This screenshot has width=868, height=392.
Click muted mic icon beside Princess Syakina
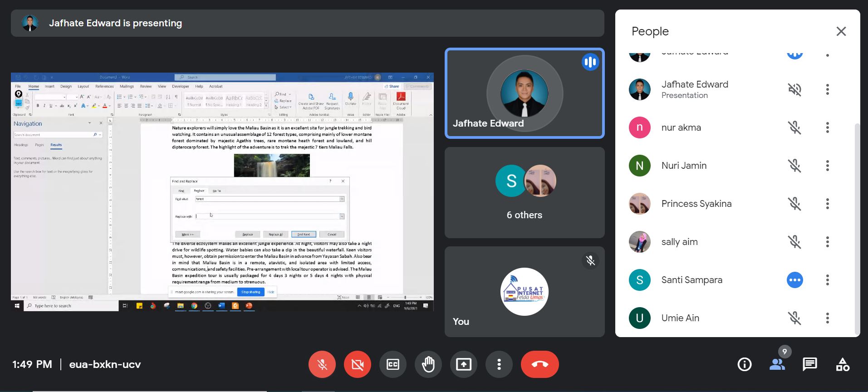[x=794, y=204]
